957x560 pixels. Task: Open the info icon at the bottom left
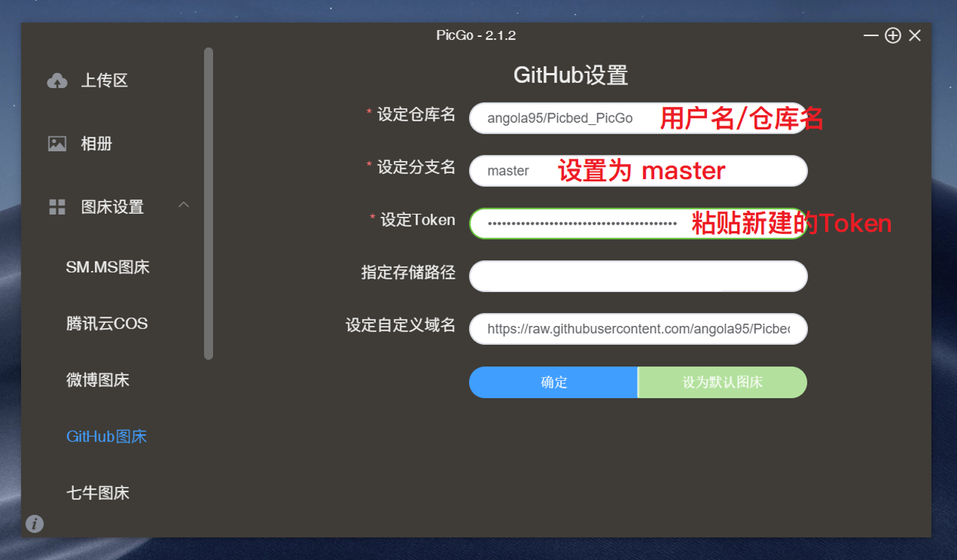click(34, 524)
